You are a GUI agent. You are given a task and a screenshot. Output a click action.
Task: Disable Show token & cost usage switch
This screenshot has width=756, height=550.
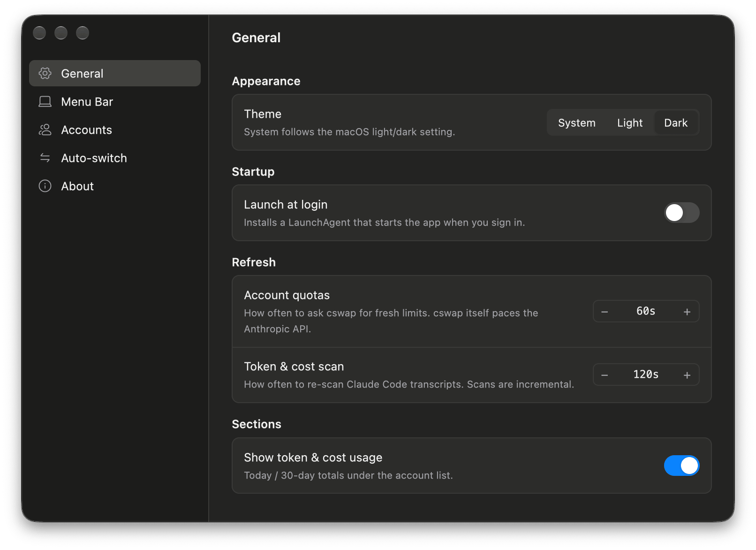click(x=681, y=466)
